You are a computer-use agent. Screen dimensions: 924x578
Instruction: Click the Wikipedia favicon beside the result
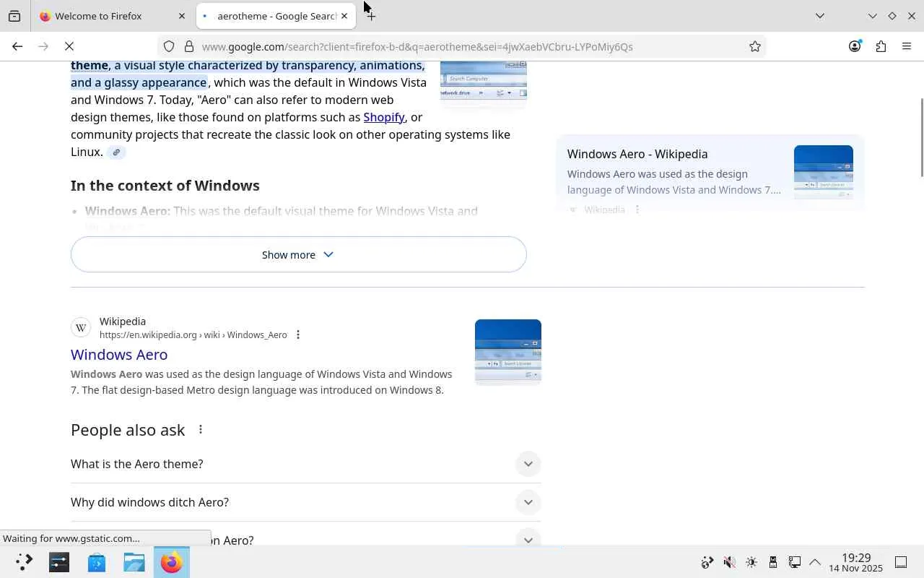(81, 327)
